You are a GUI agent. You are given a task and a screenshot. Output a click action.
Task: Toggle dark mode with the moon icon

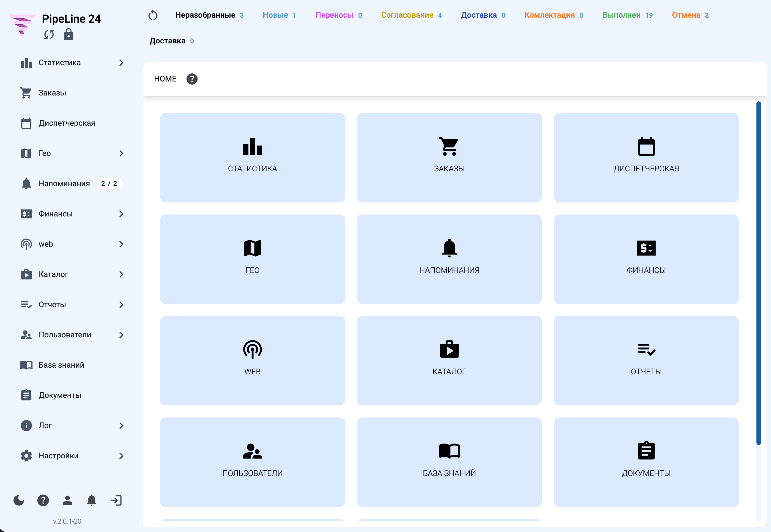point(19,500)
